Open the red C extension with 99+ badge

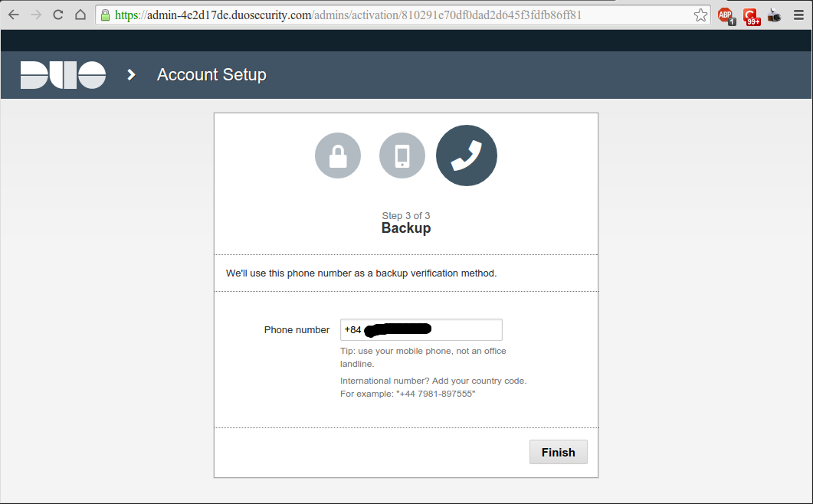click(x=751, y=15)
